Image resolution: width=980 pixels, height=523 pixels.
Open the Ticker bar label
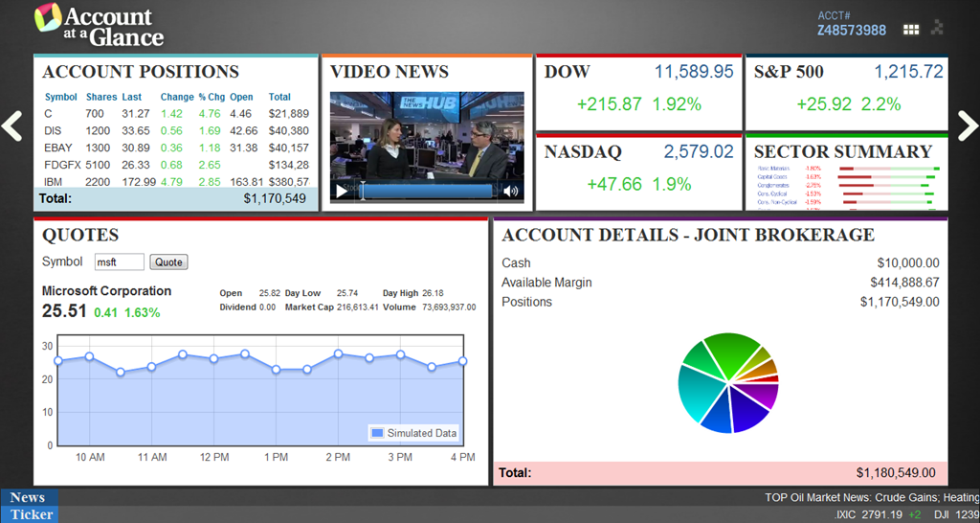(x=30, y=515)
